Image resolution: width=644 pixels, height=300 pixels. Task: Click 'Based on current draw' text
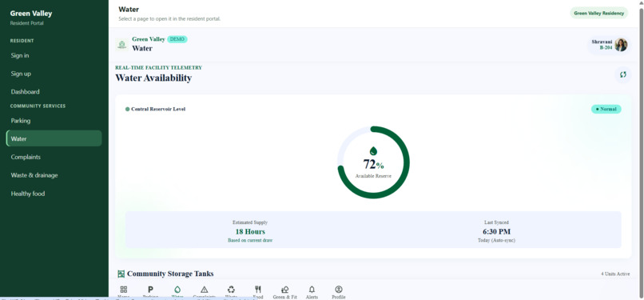click(250, 241)
